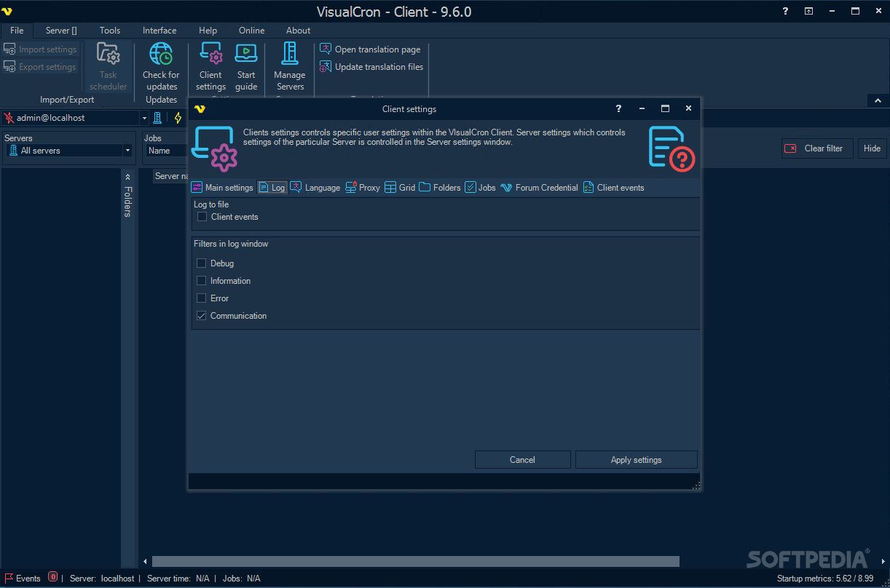Open the About menu
The width and height of the screenshot is (890, 588).
[x=298, y=31]
